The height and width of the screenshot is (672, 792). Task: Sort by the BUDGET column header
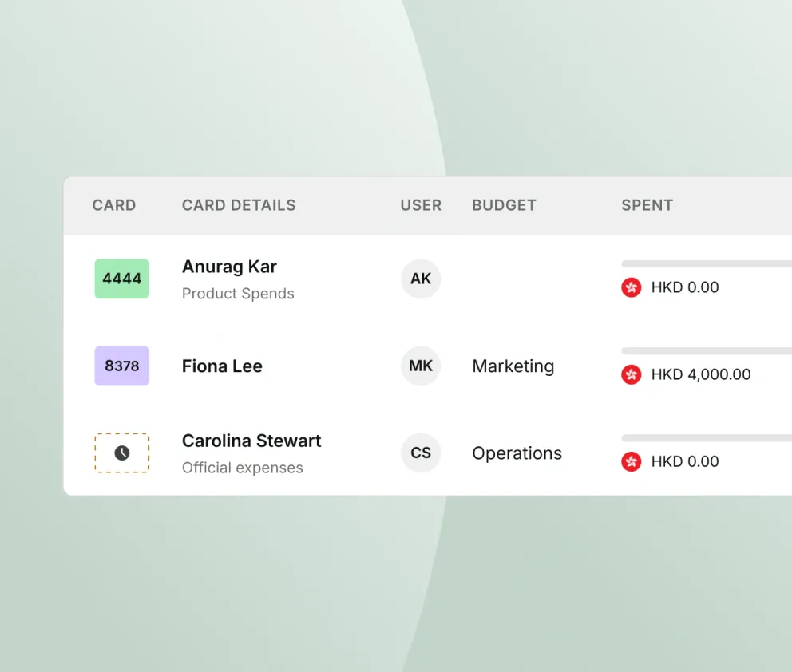pos(504,205)
